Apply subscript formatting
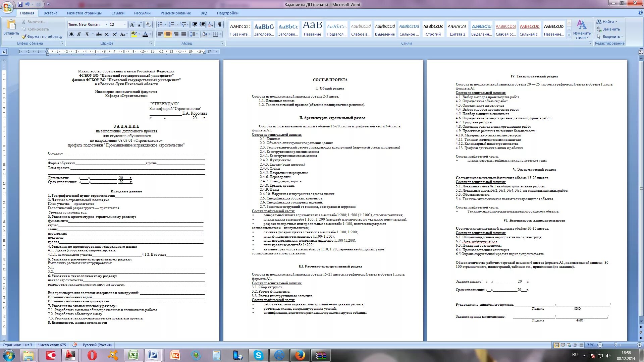Viewport: 644px width, 362px height. click(107, 34)
